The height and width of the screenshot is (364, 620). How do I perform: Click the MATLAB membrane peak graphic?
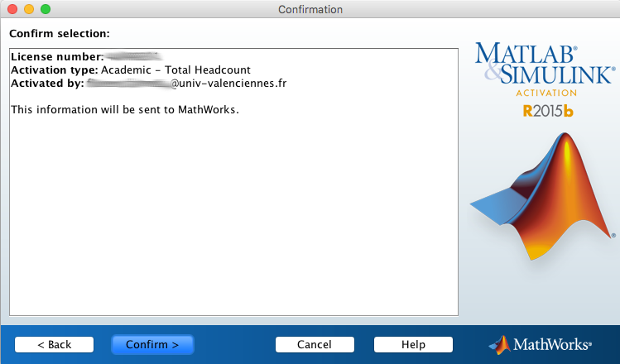tap(546, 199)
